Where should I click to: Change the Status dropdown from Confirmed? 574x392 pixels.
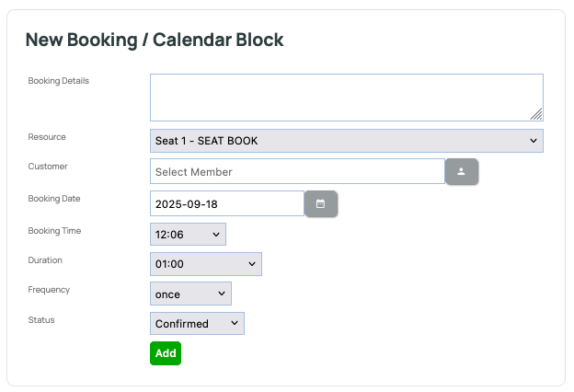point(197,324)
